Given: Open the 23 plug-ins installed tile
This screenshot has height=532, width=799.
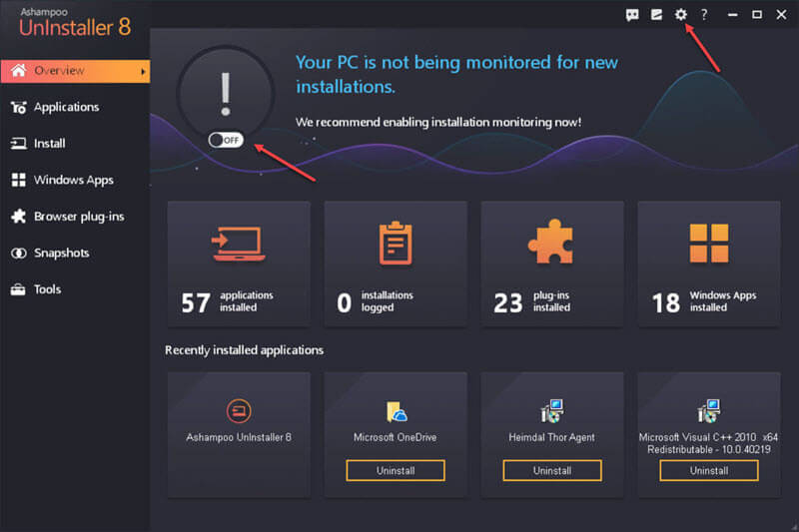Looking at the screenshot, I should (x=552, y=264).
